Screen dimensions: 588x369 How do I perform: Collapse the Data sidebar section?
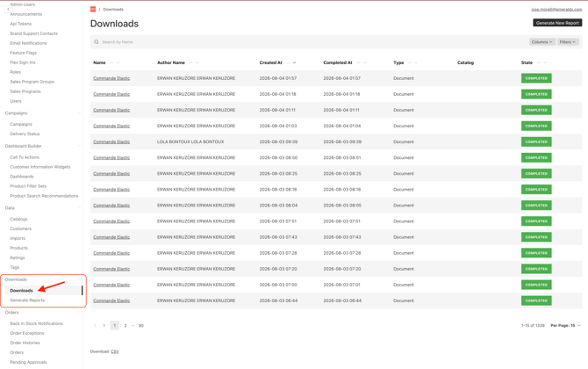[79, 208]
